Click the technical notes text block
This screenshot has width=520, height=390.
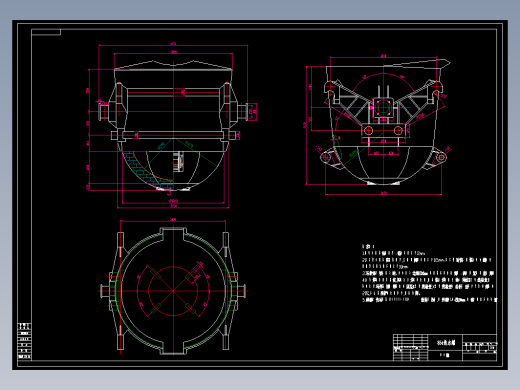(429, 273)
